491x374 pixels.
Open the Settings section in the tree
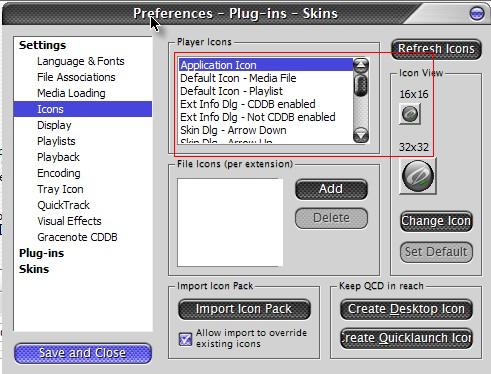42,45
